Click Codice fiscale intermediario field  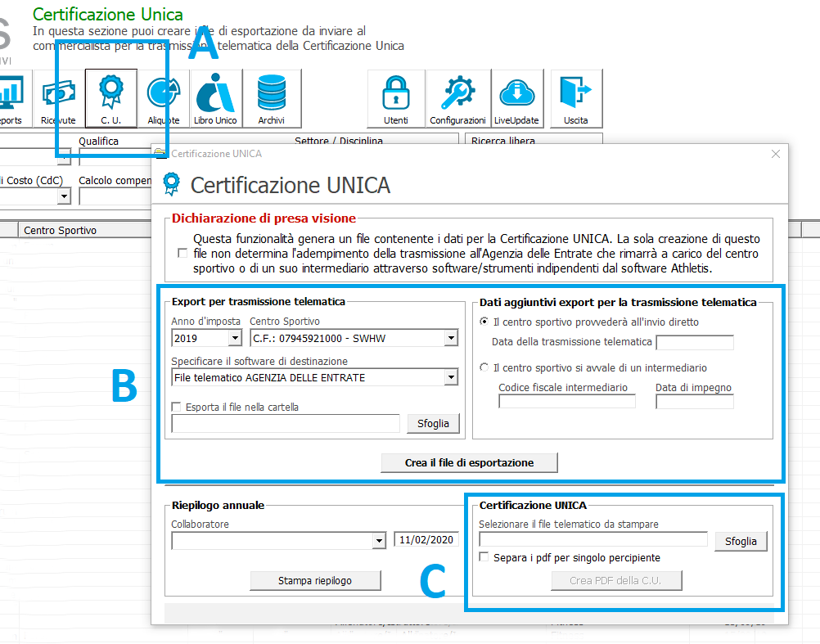coord(567,402)
